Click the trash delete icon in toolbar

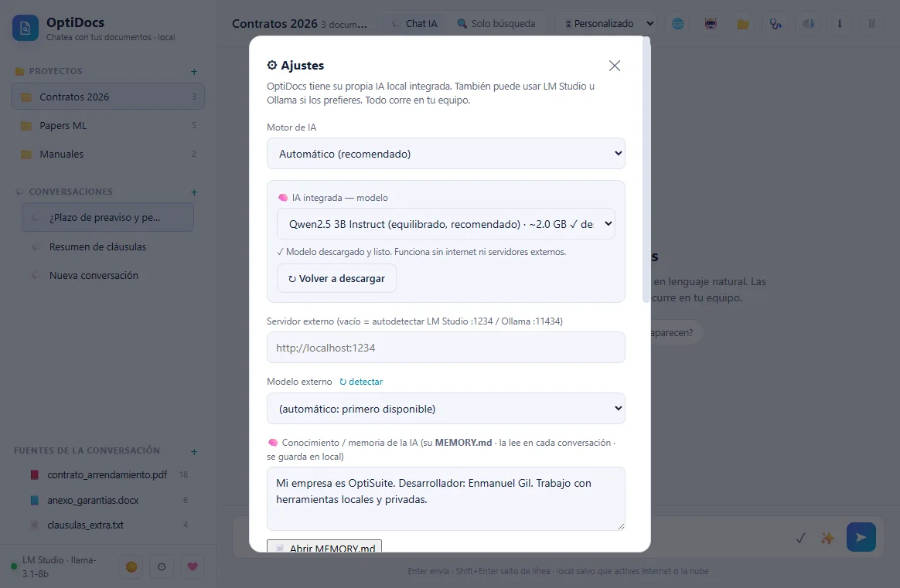tap(872, 23)
